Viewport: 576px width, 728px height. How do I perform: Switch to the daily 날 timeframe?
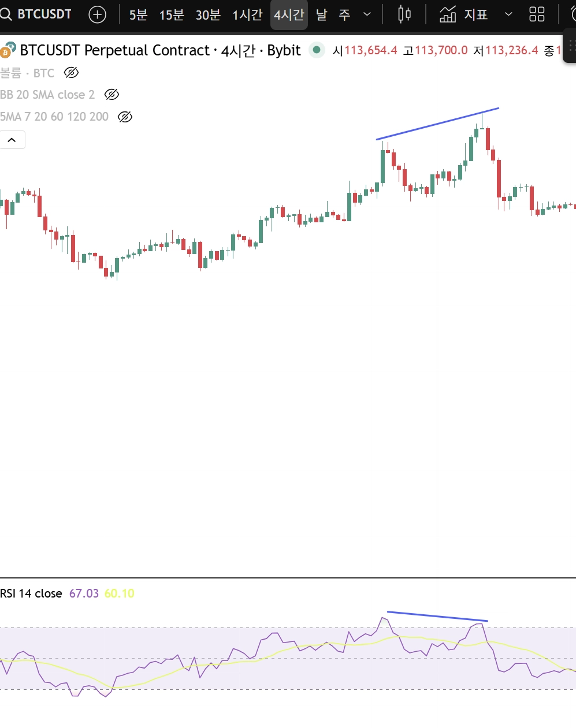tap(322, 14)
